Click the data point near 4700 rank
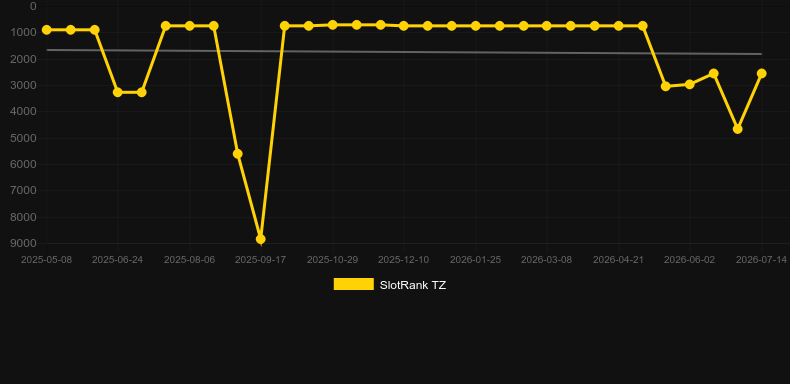The width and height of the screenshot is (790, 384). 737,129
